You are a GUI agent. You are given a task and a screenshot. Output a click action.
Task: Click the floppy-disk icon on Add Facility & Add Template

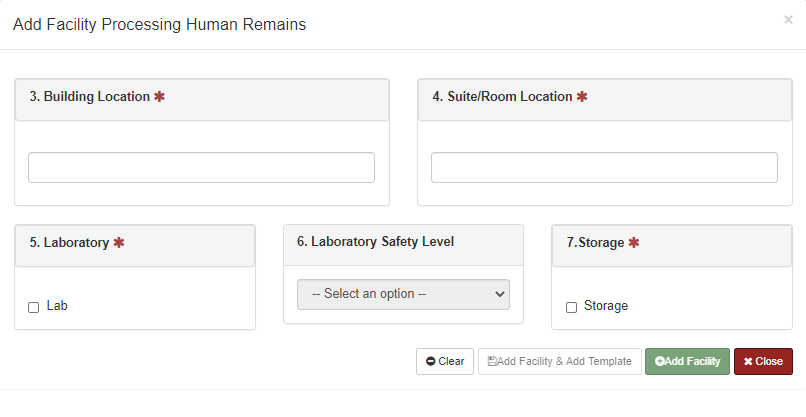(492, 361)
